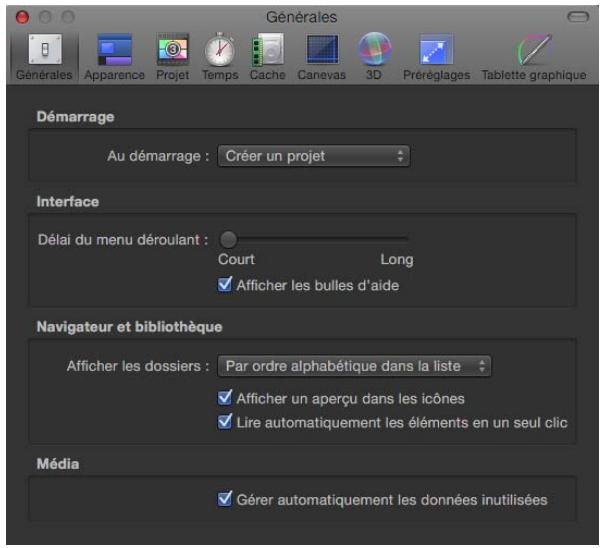
Task: Disable Gérer automatiquement les données inutilisées
Action: coord(225,499)
